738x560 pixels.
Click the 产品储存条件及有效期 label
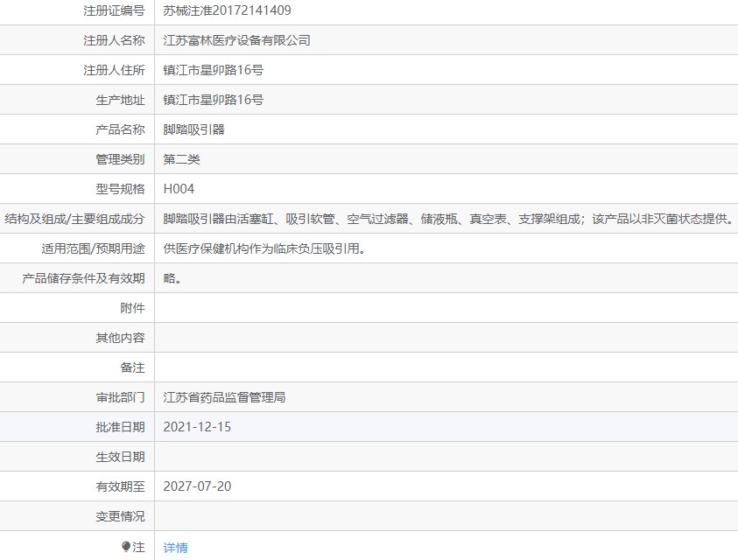click(x=83, y=278)
